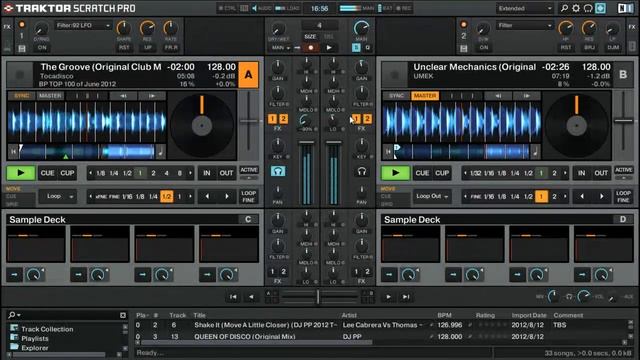Open browser search options dropdown arrow
The height and width of the screenshot is (360, 640).
click(x=19, y=315)
